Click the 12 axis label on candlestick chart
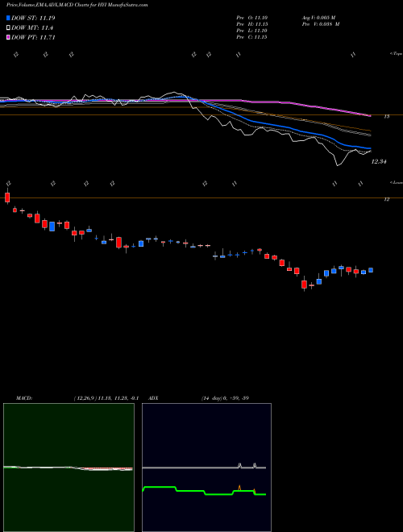Image resolution: width=403 pixels, height=532 pixels. click(386, 200)
